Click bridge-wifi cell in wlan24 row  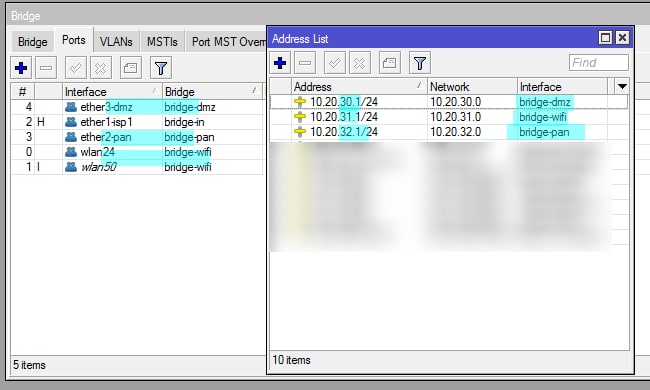188,152
